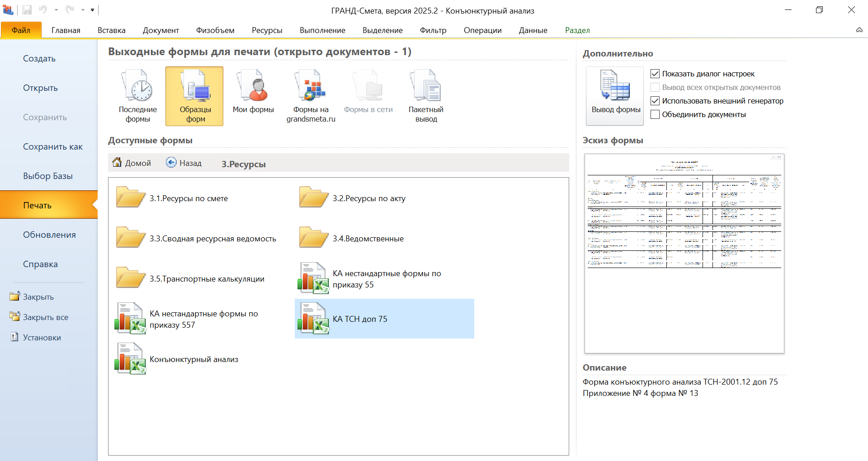Open the Пакетный вывод batch output icon

pyautogui.click(x=426, y=96)
